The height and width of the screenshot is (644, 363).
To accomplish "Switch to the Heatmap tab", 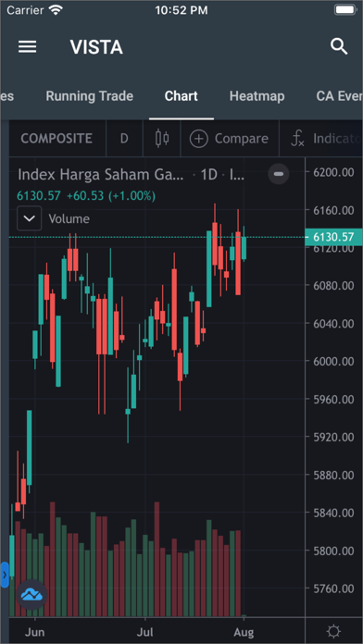I will point(257,96).
